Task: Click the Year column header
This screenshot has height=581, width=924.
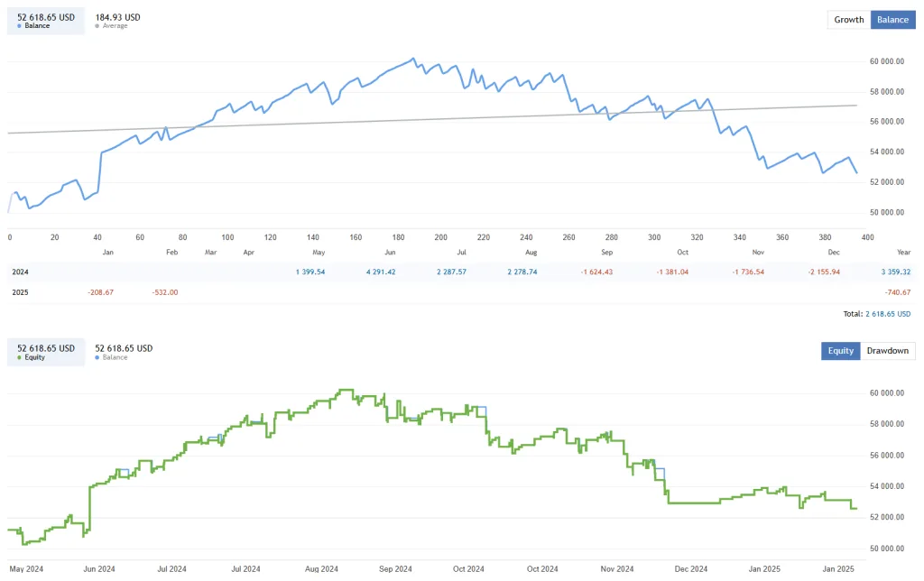Action: 903,252
